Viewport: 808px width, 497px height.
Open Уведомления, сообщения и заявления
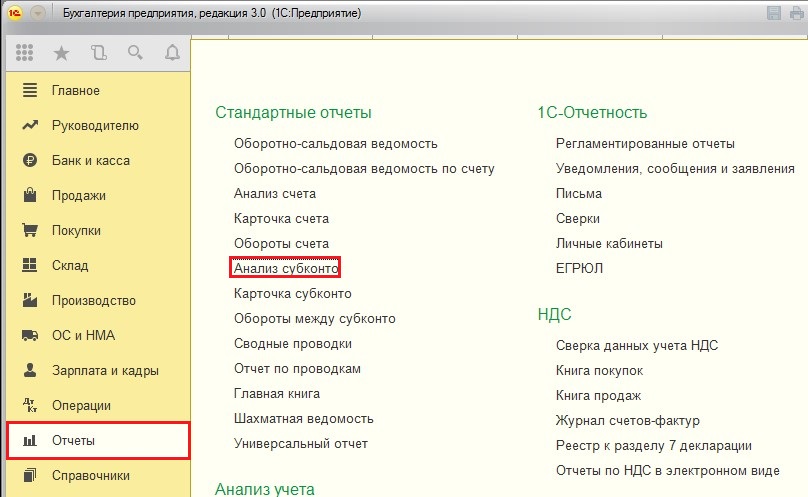point(675,169)
